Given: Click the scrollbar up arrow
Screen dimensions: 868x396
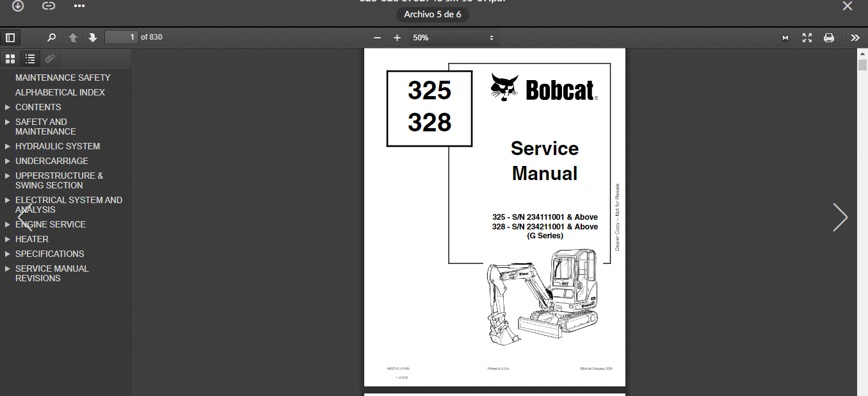Looking at the screenshot, I should tap(862, 54).
